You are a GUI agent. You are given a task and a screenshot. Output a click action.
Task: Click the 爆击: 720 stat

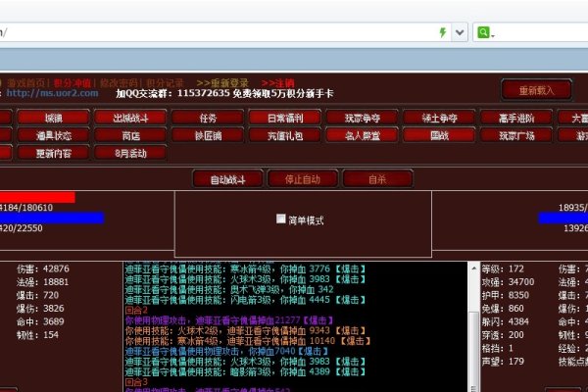pyautogui.click(x=37, y=295)
